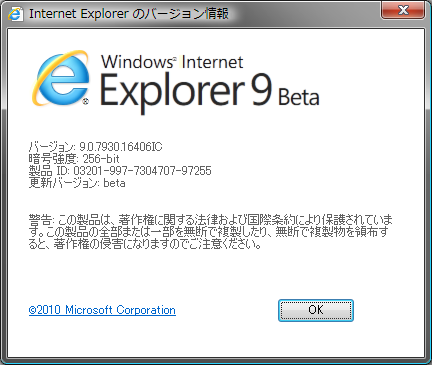Click the cipher strength 256-bit line
432x365 pixels.
74,159
